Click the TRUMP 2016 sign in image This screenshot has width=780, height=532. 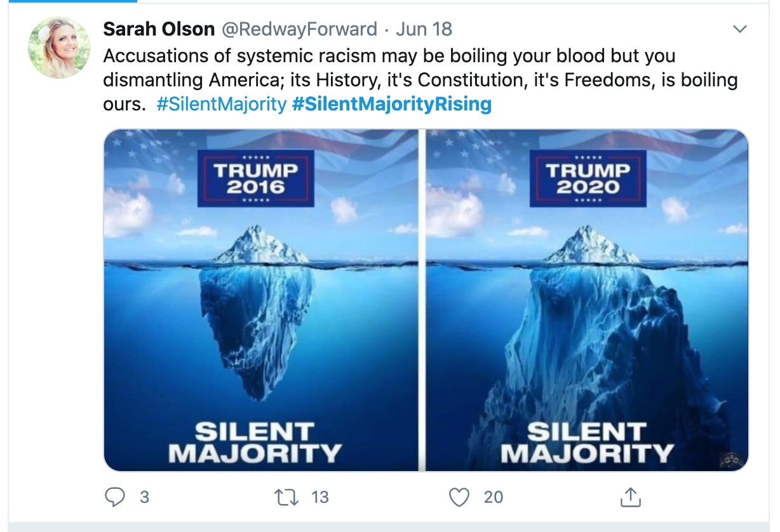[x=255, y=178]
